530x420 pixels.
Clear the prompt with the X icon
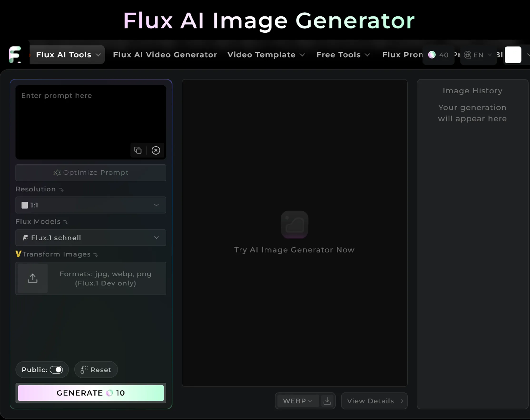click(156, 150)
